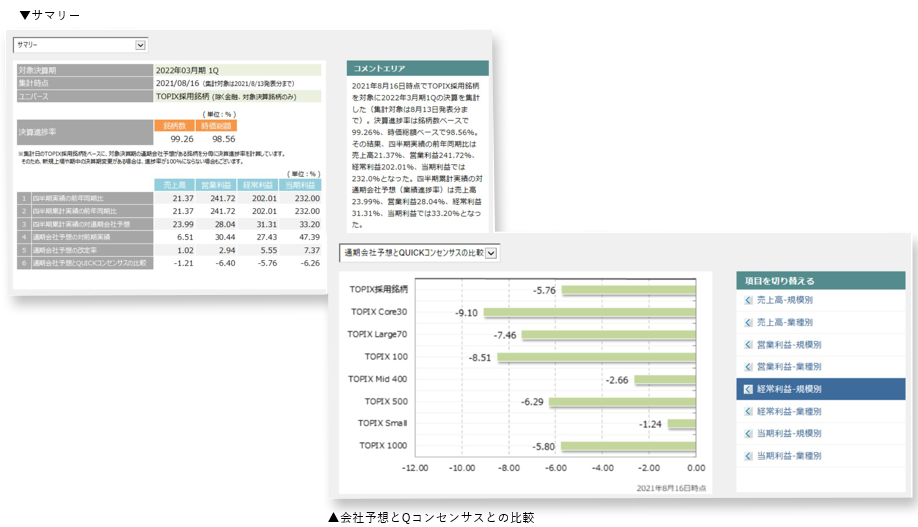Switch chart to 当期利益-業種別

click(789, 456)
